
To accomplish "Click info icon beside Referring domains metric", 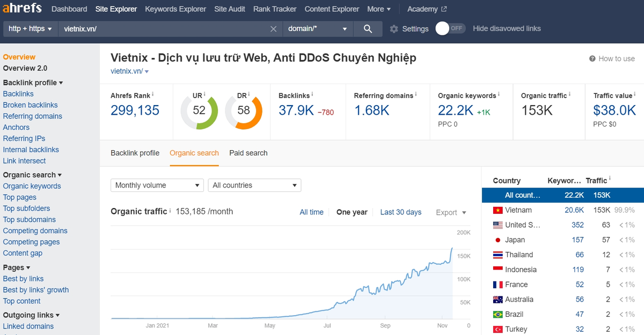I will [x=416, y=94].
